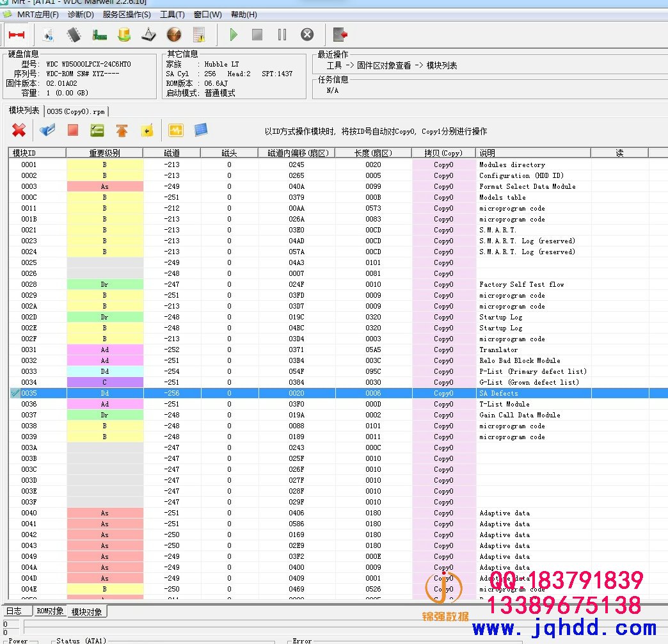Viewport: 668px width, 644px height.
Task: Select the green Dr cell of module 0028
Action: [105, 284]
